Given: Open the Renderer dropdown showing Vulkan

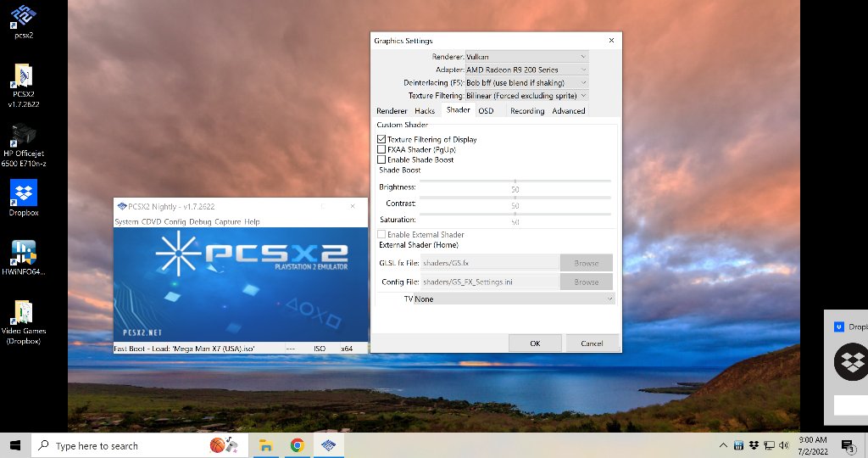Looking at the screenshot, I should (x=526, y=57).
